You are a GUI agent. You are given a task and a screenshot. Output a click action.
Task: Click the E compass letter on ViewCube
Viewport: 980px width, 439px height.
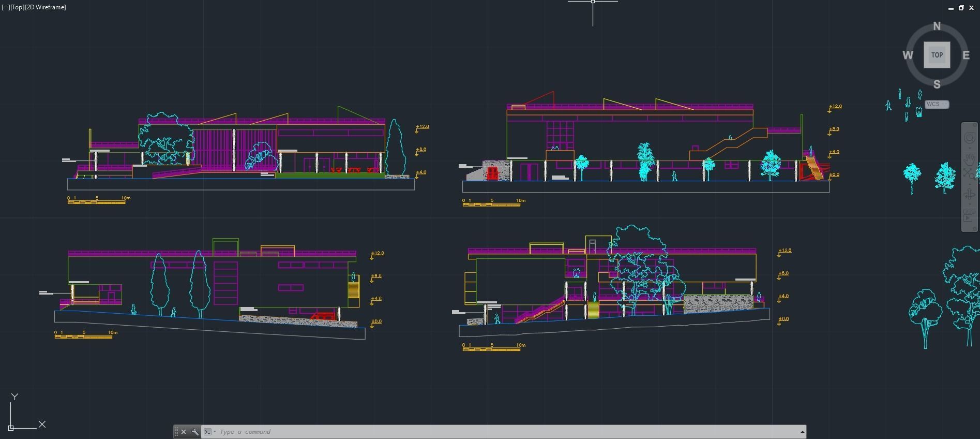click(966, 55)
